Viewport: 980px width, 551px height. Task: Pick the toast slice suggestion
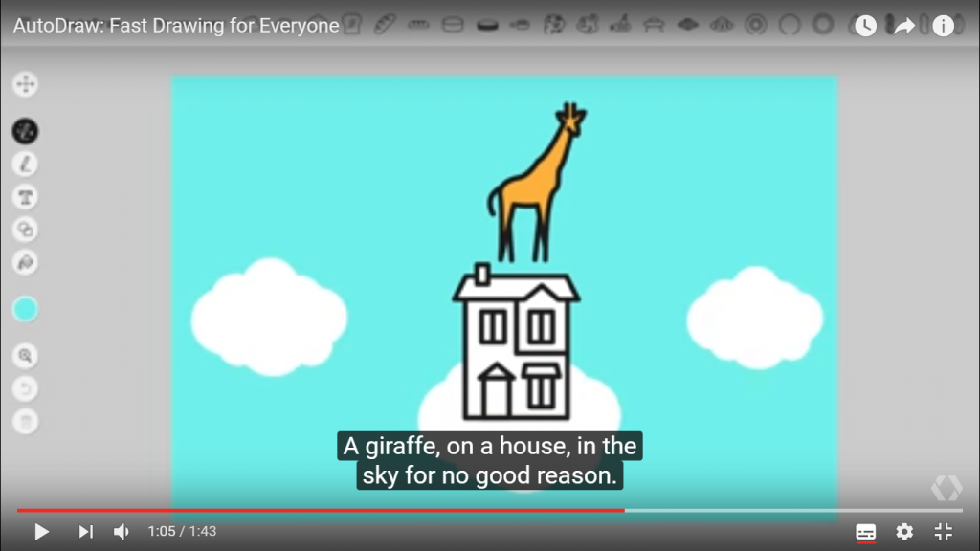coord(352,25)
